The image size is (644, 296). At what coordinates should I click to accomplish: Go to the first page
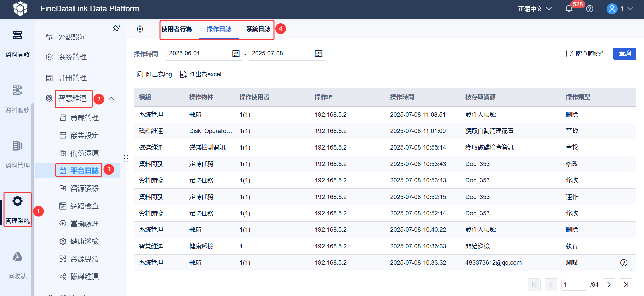click(534, 285)
